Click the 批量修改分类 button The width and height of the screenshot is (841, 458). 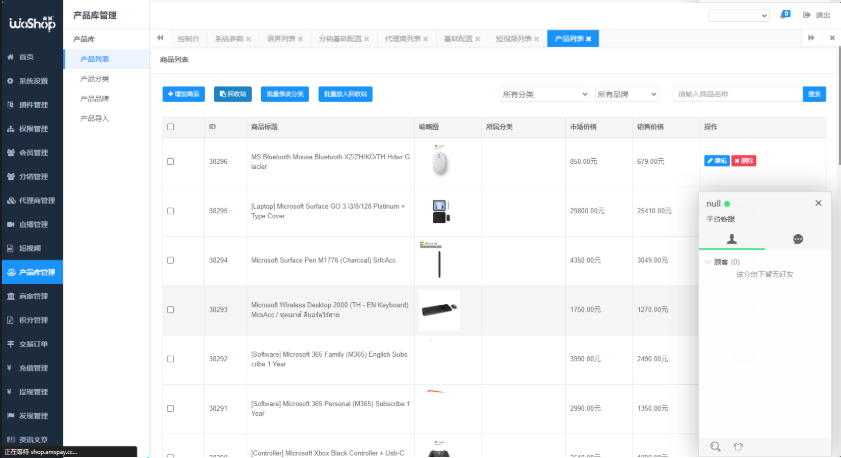(285, 94)
